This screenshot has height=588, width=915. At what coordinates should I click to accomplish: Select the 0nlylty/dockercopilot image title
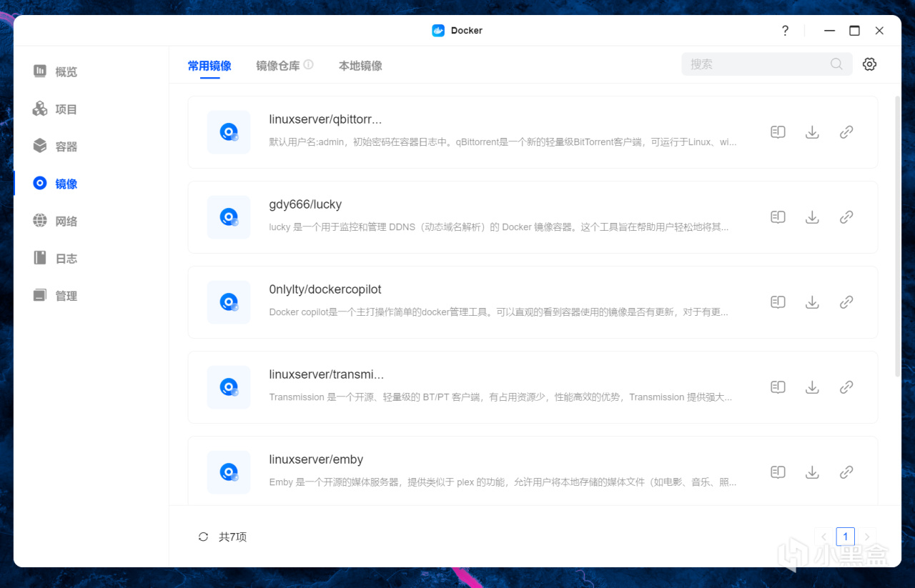click(325, 289)
